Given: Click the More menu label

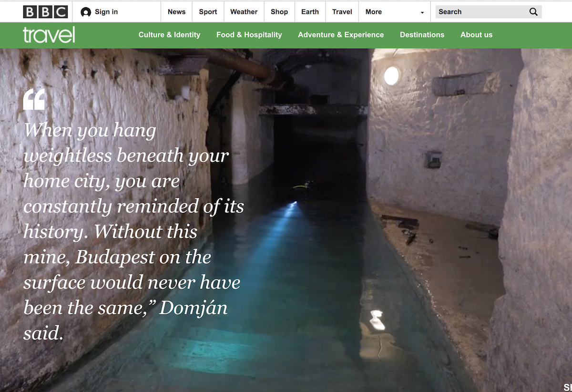Looking at the screenshot, I should coord(374,12).
